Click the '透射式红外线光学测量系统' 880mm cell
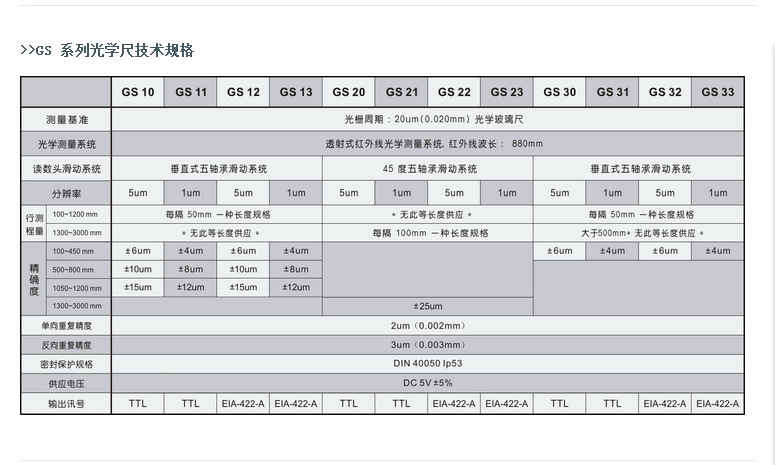This screenshot has width=775, height=465. coord(428,144)
